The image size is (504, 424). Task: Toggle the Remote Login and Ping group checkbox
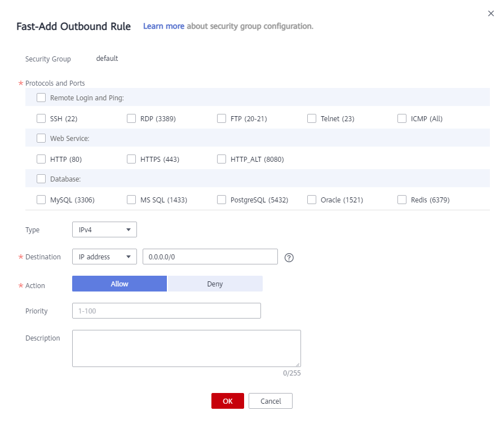coord(41,98)
